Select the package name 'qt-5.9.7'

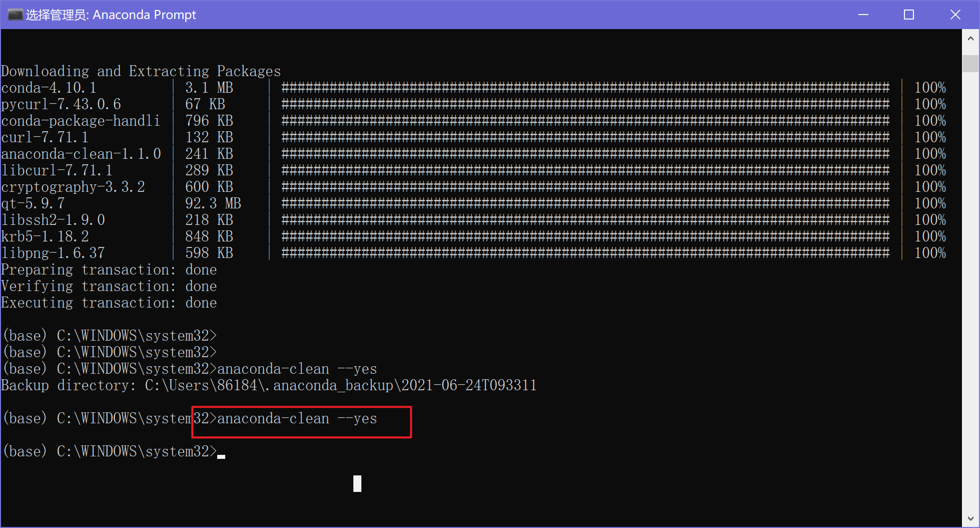33,203
